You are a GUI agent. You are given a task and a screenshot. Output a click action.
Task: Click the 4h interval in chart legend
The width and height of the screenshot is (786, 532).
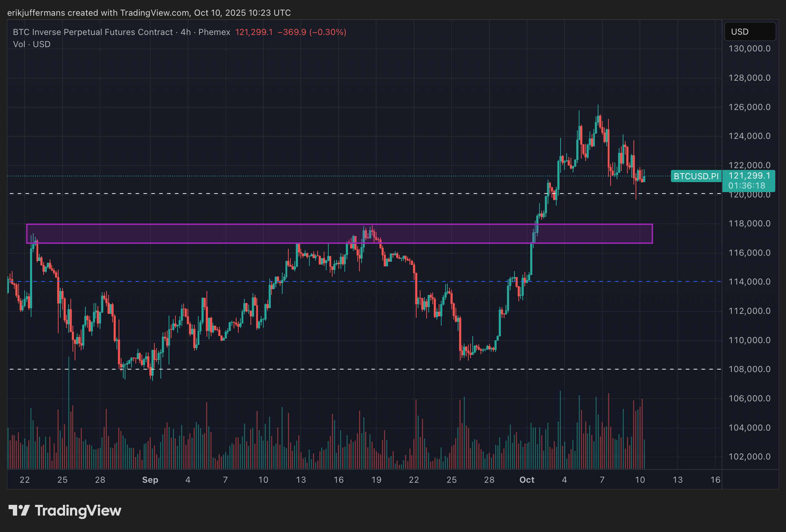point(185,32)
